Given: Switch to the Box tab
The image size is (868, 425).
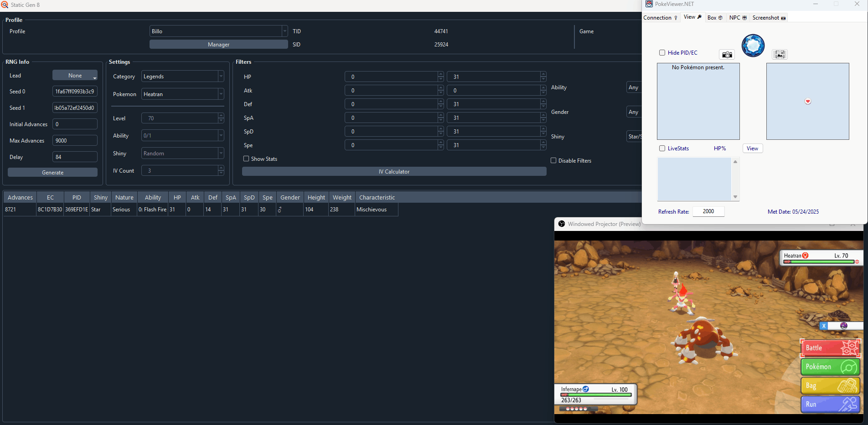Looking at the screenshot, I should [x=715, y=18].
